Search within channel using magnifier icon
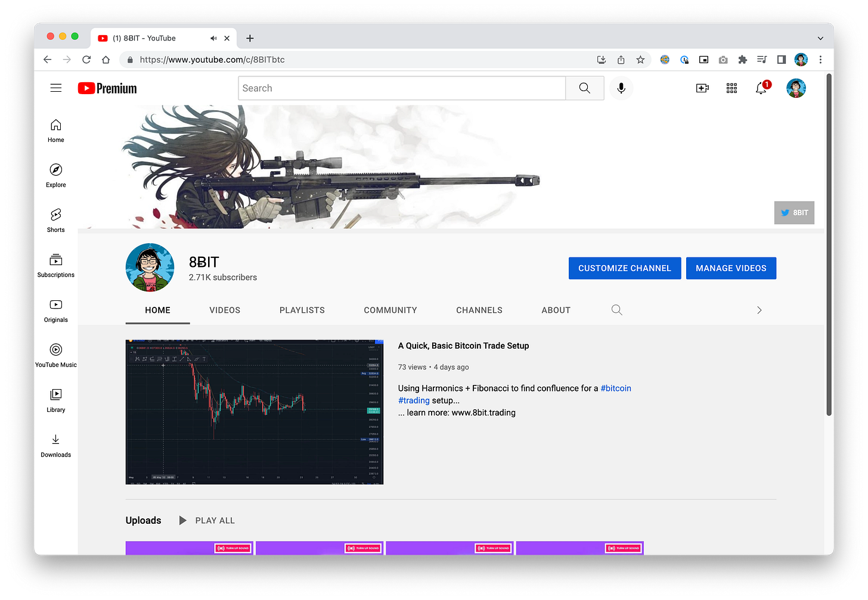Screen dimensions: 868x600 click(617, 310)
